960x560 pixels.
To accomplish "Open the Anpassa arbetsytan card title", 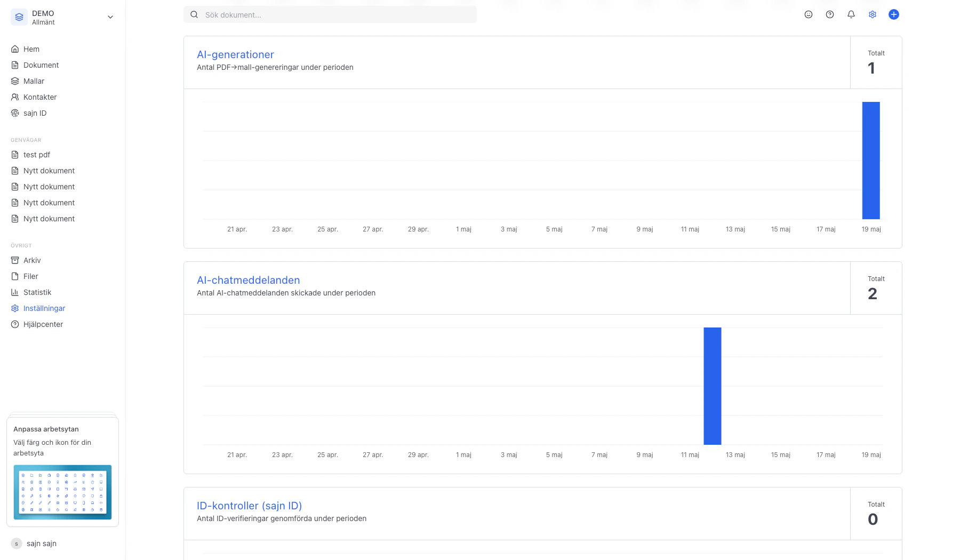I will point(46,429).
